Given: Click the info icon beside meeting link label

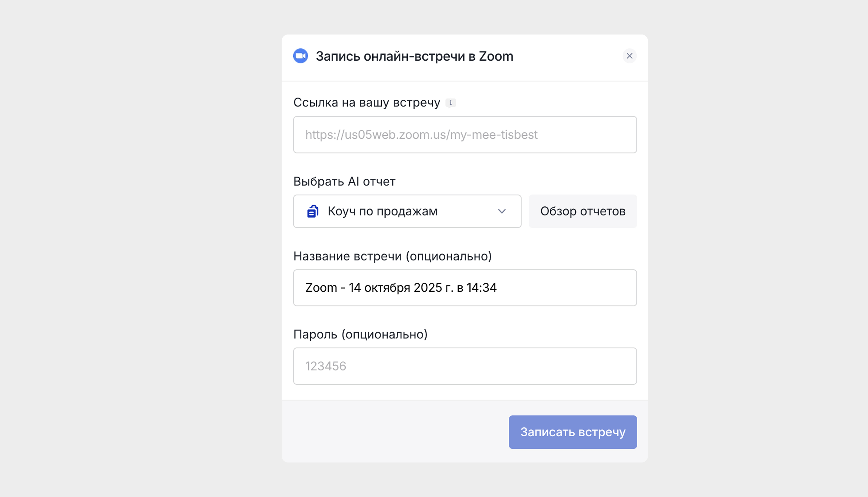Looking at the screenshot, I should tap(450, 103).
